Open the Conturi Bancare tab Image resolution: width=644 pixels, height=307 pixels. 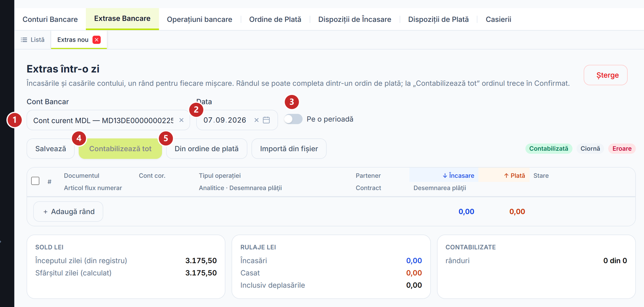click(50, 19)
